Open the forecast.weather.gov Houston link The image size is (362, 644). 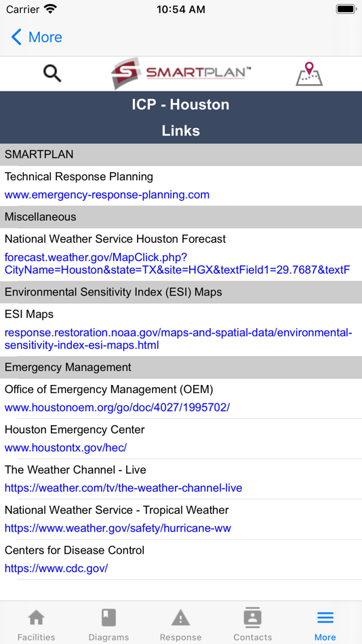177,264
